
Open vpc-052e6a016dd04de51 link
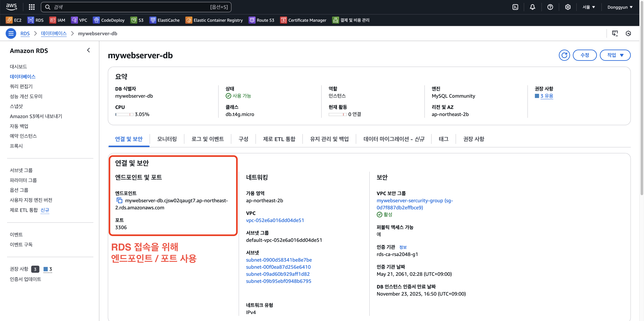click(x=275, y=220)
